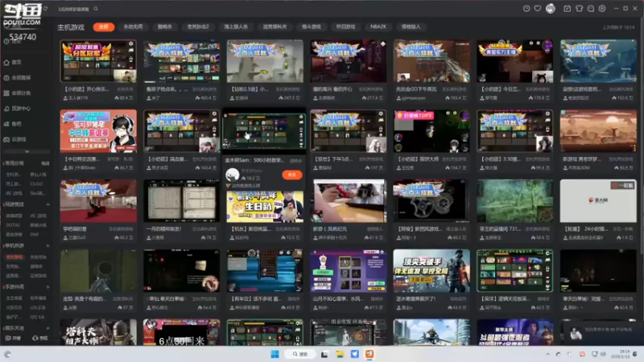Open the hexagon settings icon
Screen dimensions: 644x362
pos(602,9)
